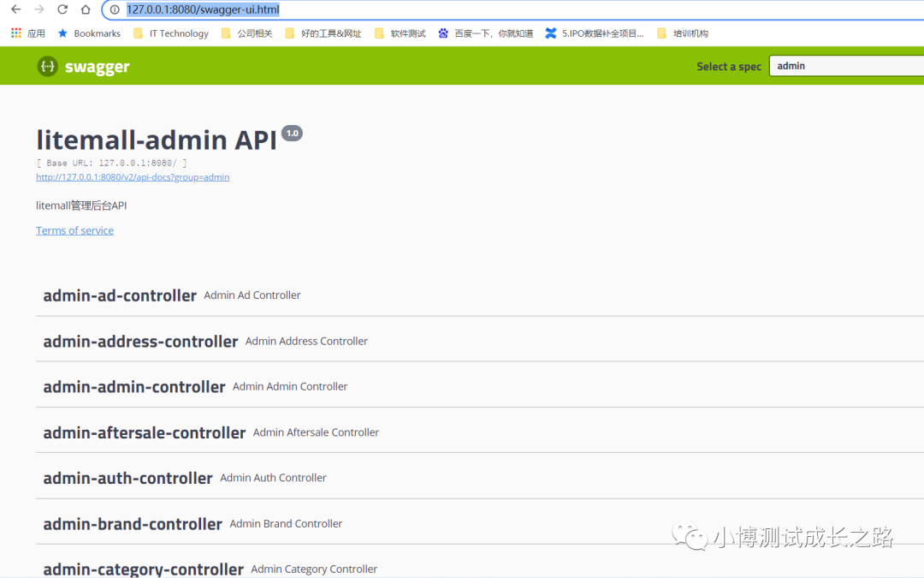Viewport: 924px width, 578px height.
Task: Open the 培训机构 bookmark folder
Action: pos(683,33)
